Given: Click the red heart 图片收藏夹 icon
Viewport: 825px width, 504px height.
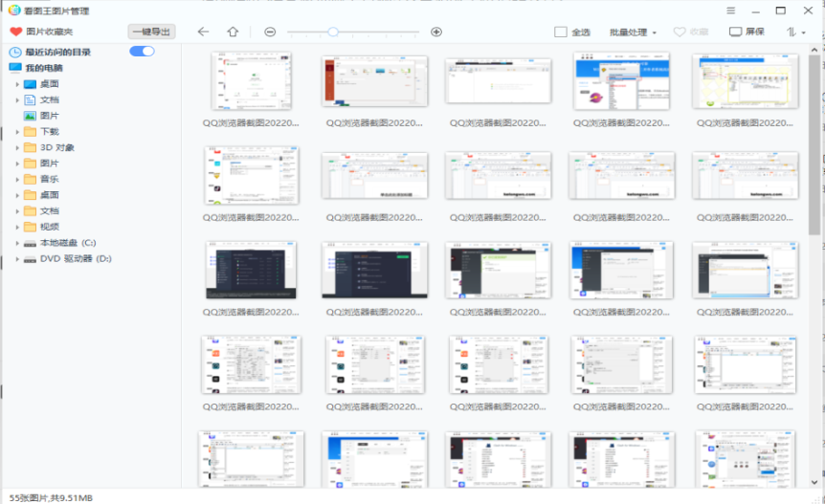Looking at the screenshot, I should point(15,33).
